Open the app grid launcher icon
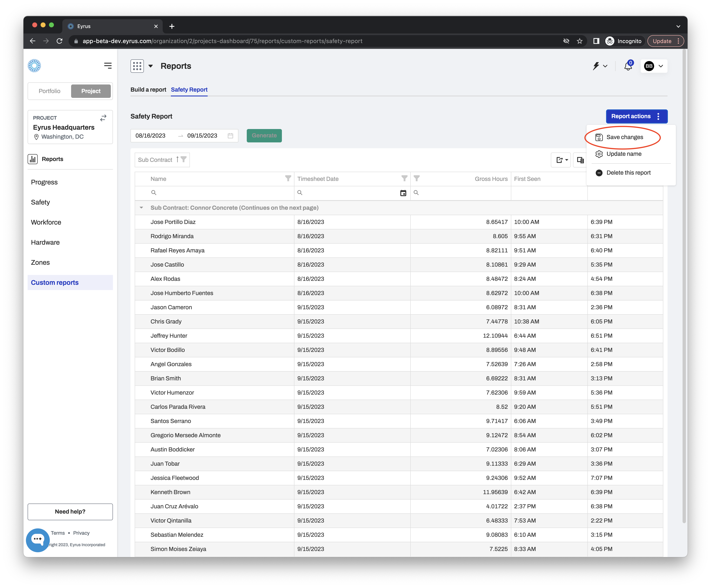Image resolution: width=711 pixels, height=588 pixels. [x=137, y=66]
